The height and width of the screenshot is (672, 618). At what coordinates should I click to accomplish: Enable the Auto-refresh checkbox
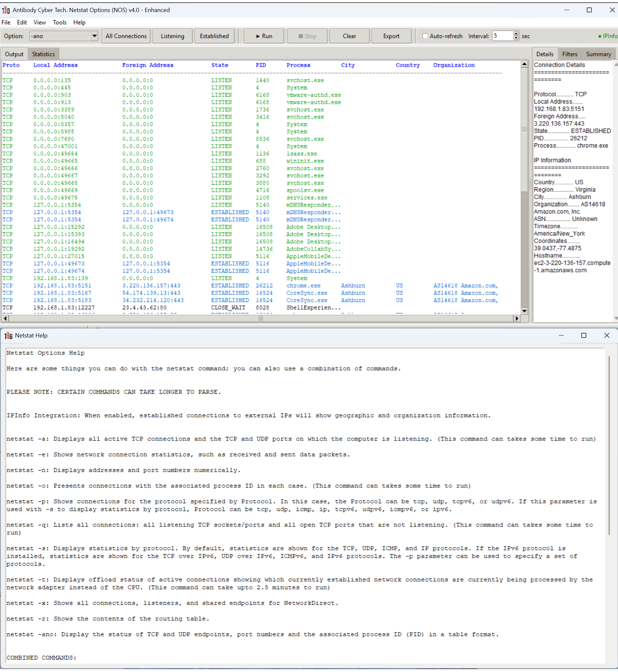(x=425, y=36)
